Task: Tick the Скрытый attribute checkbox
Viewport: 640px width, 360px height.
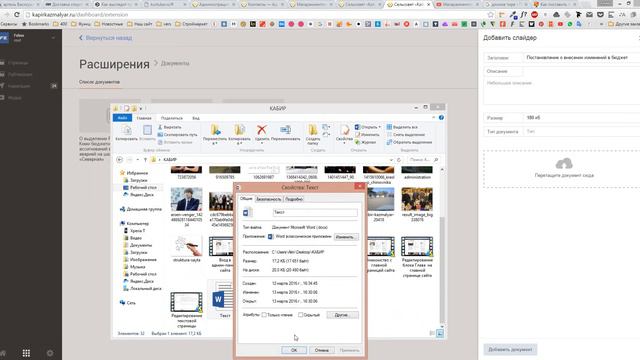Action: [x=301, y=315]
